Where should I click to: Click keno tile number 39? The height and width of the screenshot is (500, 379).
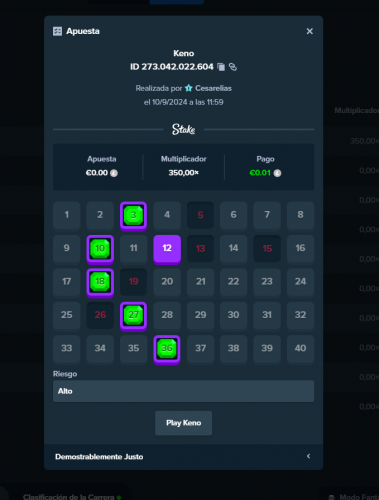[x=267, y=348]
